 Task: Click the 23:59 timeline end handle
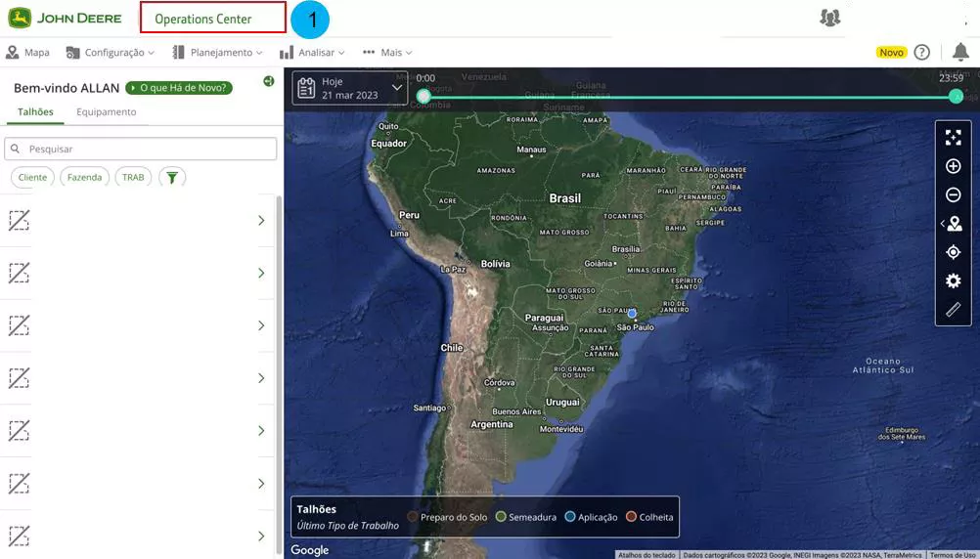pos(956,96)
